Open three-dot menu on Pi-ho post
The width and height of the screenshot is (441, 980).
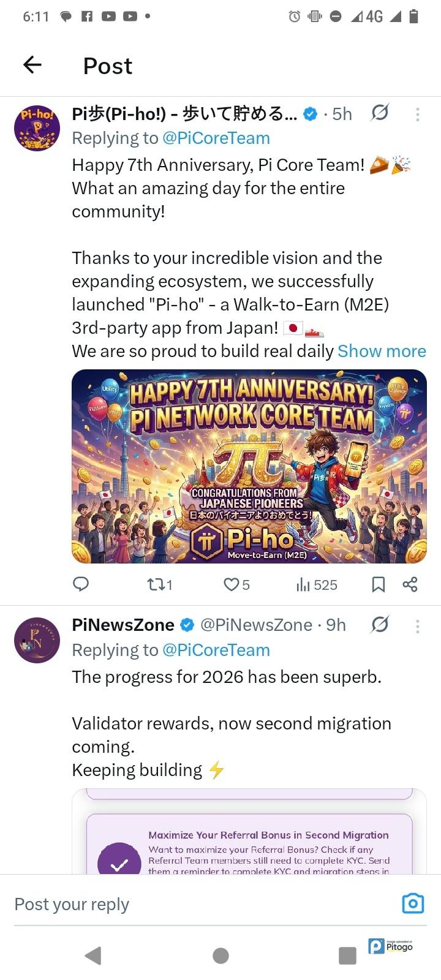(x=417, y=114)
